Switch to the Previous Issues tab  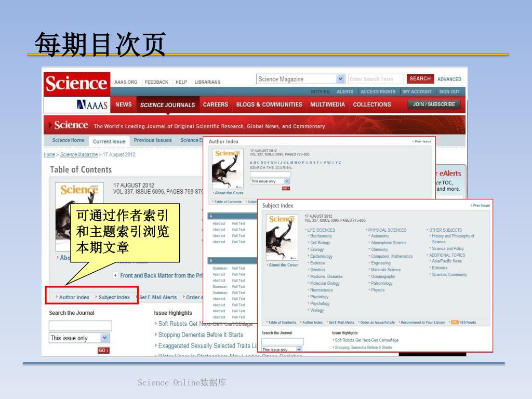[x=153, y=140]
